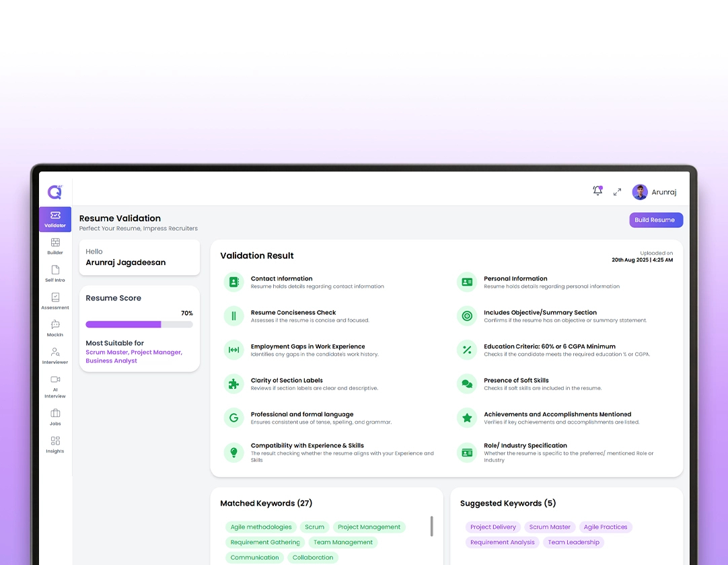Click the Personal Information card icon
Image resolution: width=728 pixels, height=565 pixels.
pyautogui.click(x=467, y=282)
